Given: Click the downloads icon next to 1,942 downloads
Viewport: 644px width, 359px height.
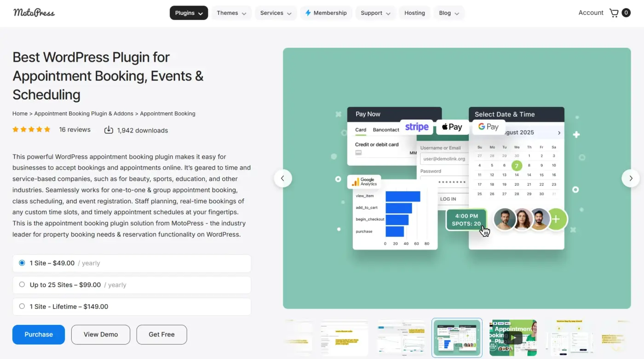Looking at the screenshot, I should point(109,130).
